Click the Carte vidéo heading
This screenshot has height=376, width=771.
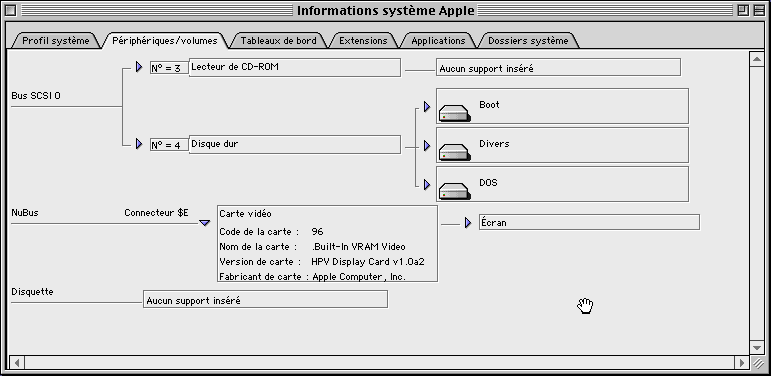click(245, 214)
